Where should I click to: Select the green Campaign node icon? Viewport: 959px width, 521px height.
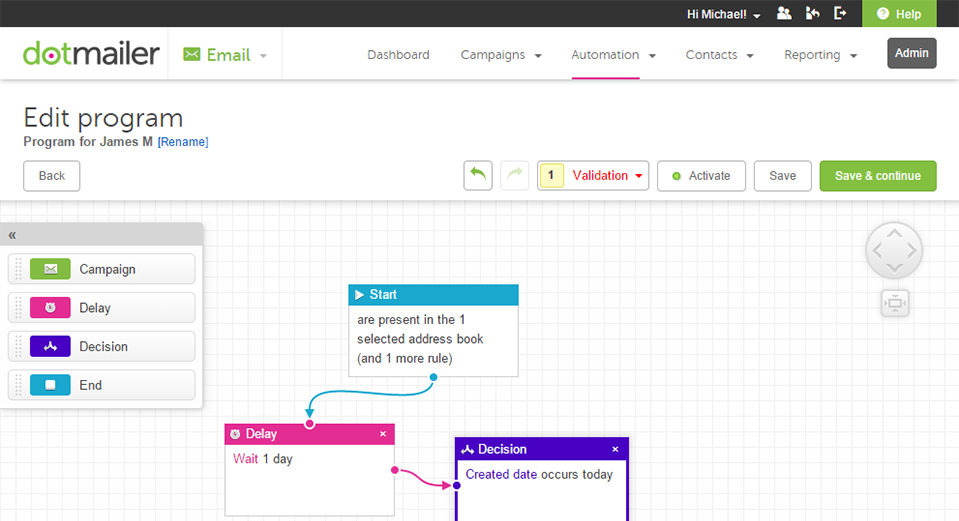[50, 269]
